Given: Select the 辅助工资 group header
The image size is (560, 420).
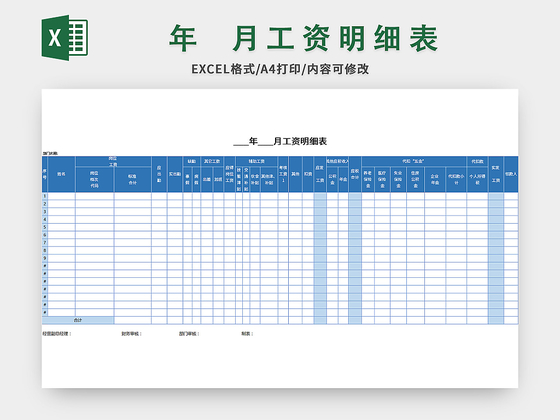Looking at the screenshot, I should pos(256,161).
